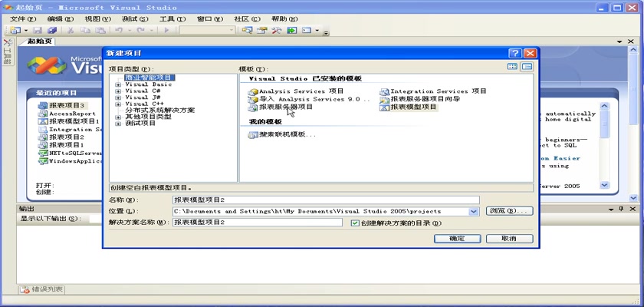Switch templates to large icons view
Viewport: 644px width, 307px height.
(x=512, y=67)
